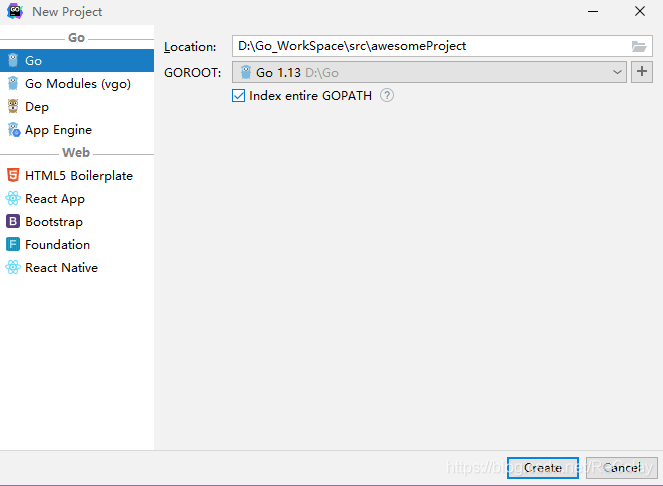Select the React App template

click(77, 198)
